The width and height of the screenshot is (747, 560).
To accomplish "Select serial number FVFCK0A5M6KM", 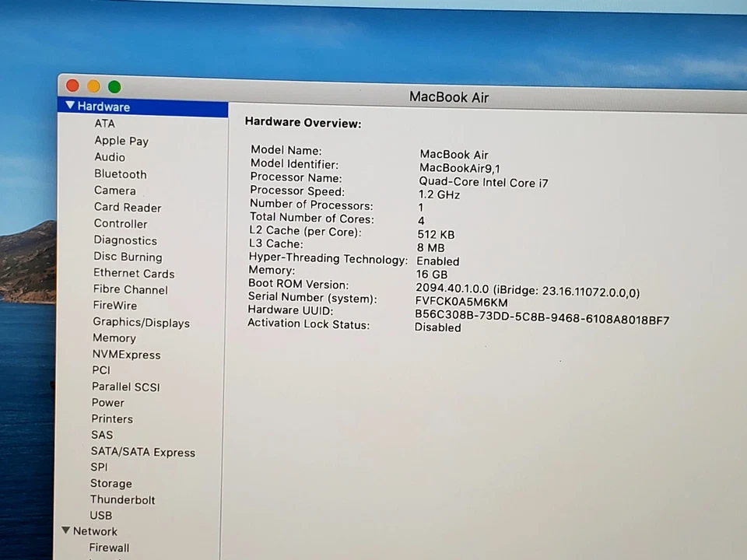I will (461, 302).
